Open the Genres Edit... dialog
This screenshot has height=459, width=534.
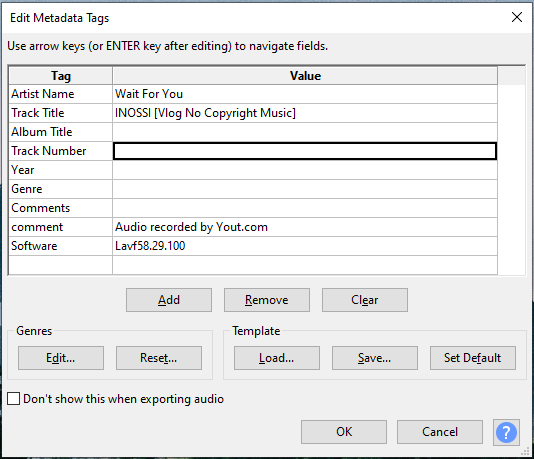coord(61,358)
